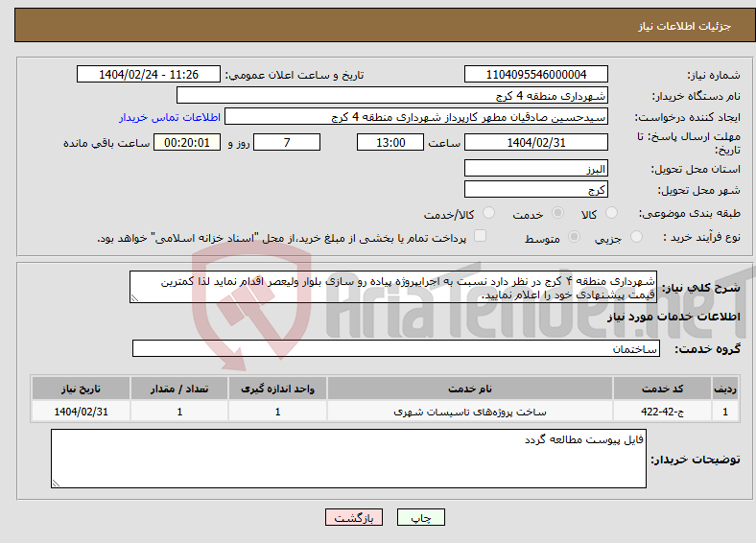
Task: Click service code ج-42-422 cell
Action: (x=663, y=412)
